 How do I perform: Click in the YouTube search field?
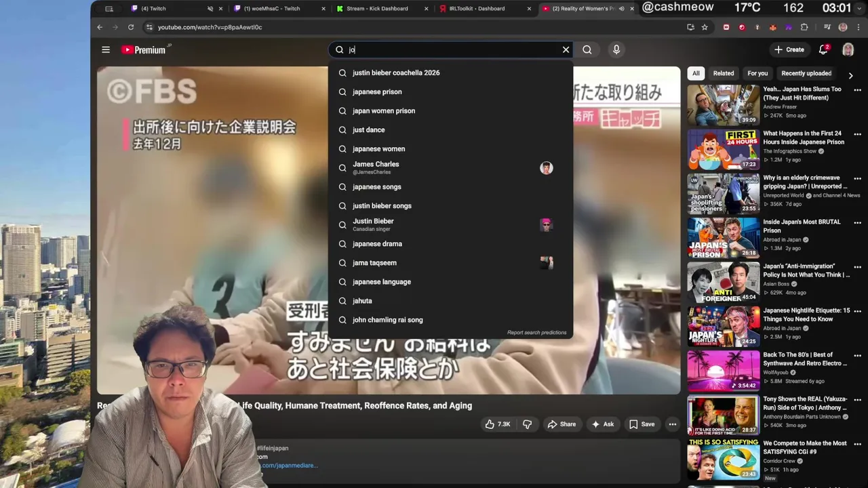click(451, 49)
